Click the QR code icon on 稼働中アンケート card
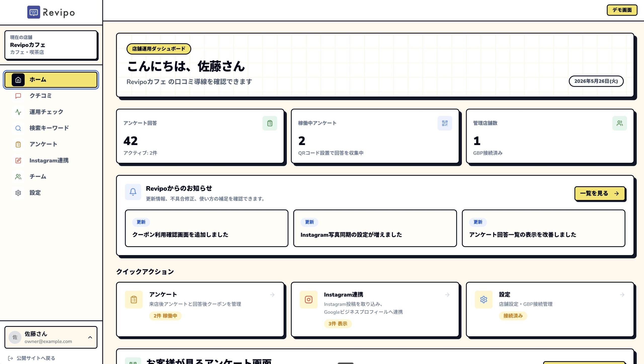The image size is (644, 364). [x=445, y=123]
